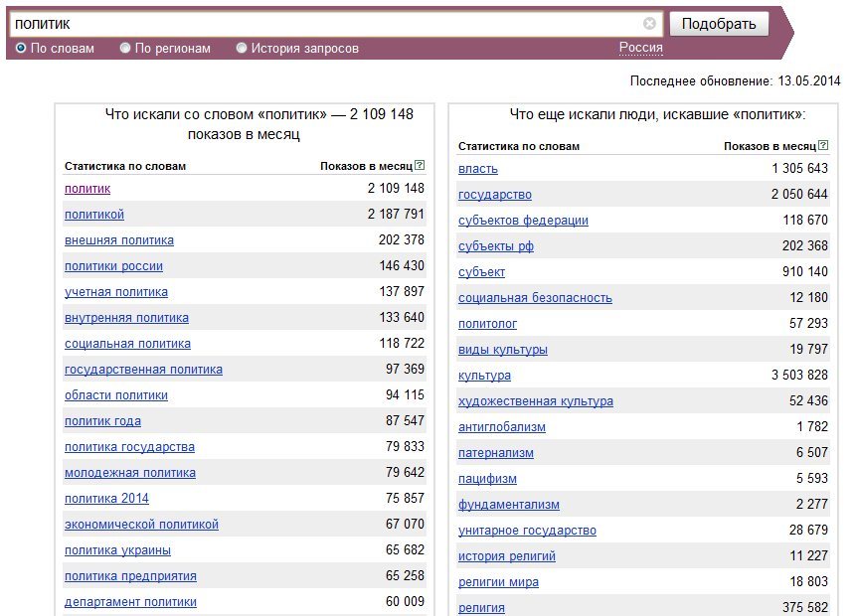Clear the search field with the X icon
This screenshot has height=616, width=857.
(x=649, y=24)
